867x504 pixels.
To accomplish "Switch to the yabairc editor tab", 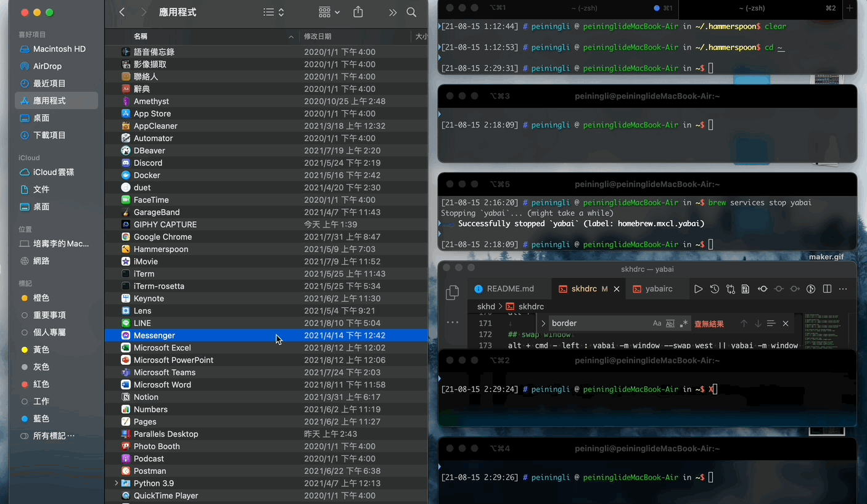I will tap(652, 289).
